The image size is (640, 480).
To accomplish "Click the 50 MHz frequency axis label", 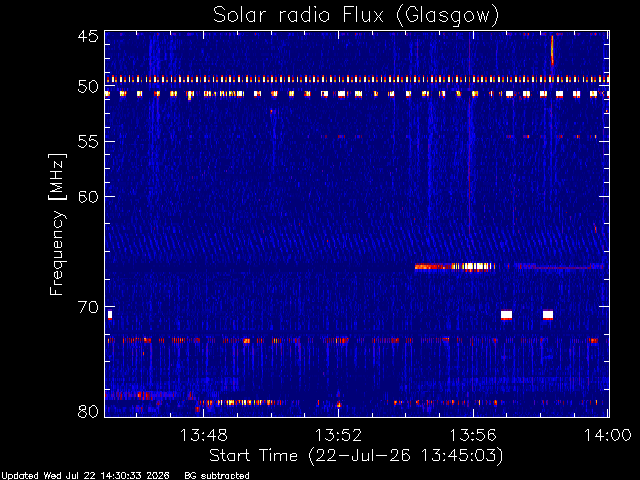I will [x=88, y=87].
